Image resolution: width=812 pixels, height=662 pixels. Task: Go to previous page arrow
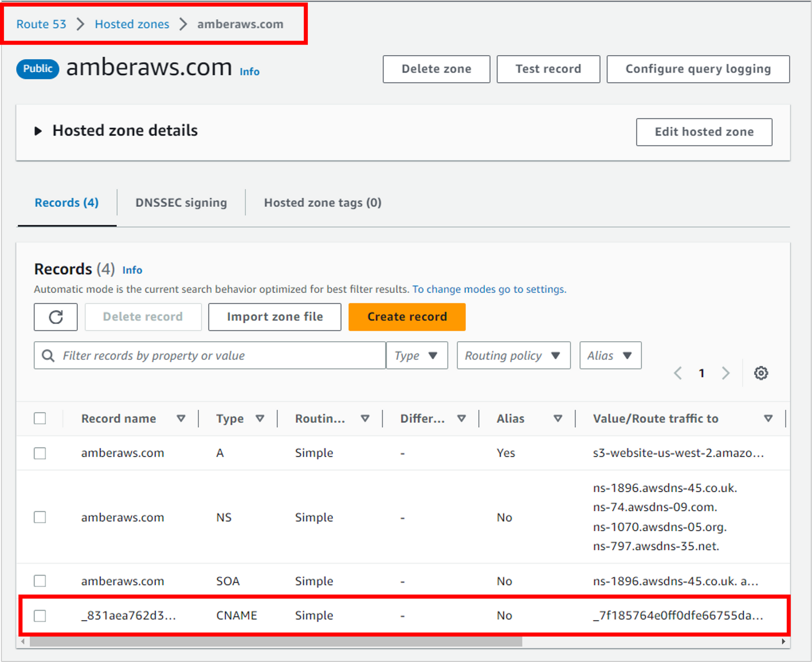[x=678, y=373]
